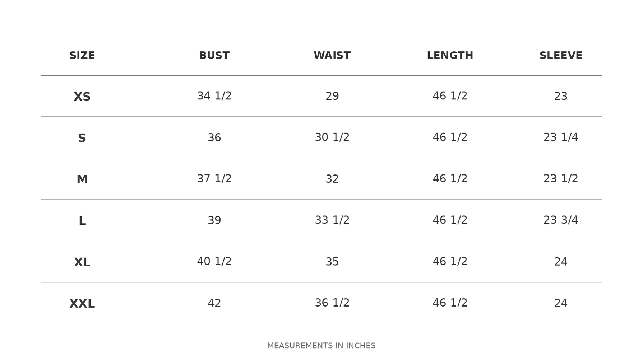The width and height of the screenshot is (643, 364).
Task: Click the M bust value 37 1/2
Action: click(214, 179)
